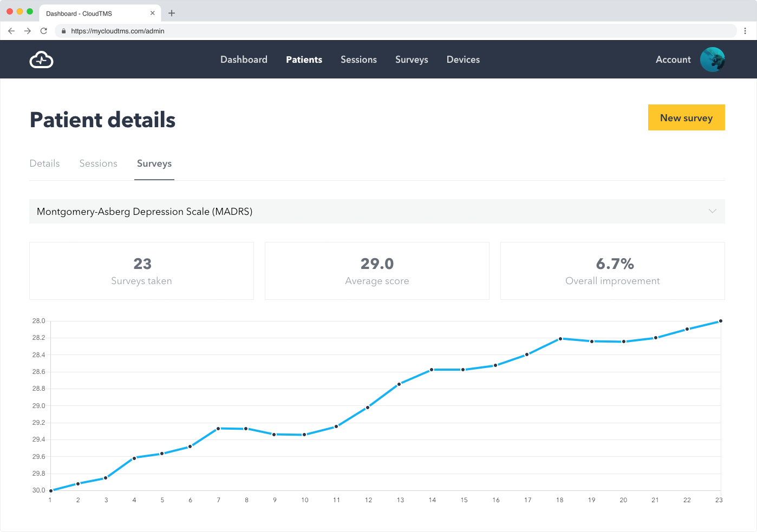The width and height of the screenshot is (757, 532).
Task: Open the account profile avatar
Action: [x=713, y=60]
